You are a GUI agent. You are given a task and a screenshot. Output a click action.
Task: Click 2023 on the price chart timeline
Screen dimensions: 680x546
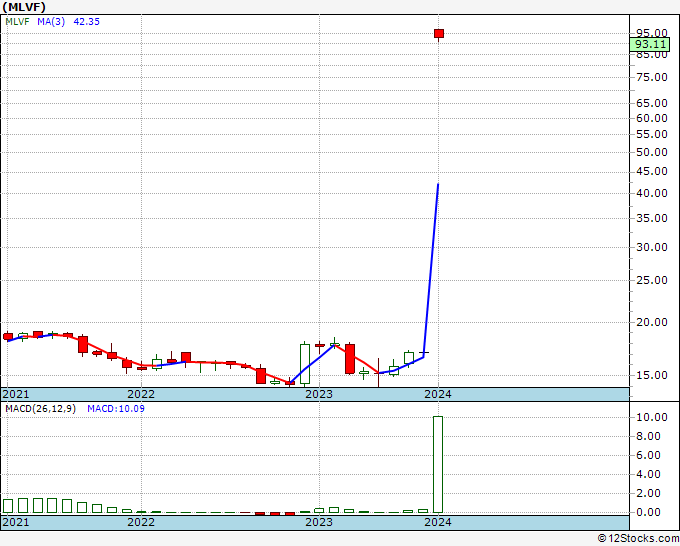click(x=319, y=394)
